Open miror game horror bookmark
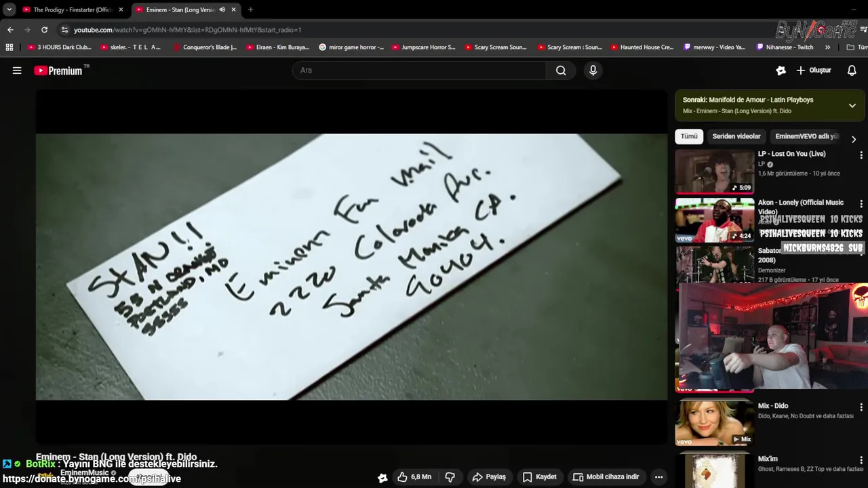The width and height of the screenshot is (868, 488). 351,47
